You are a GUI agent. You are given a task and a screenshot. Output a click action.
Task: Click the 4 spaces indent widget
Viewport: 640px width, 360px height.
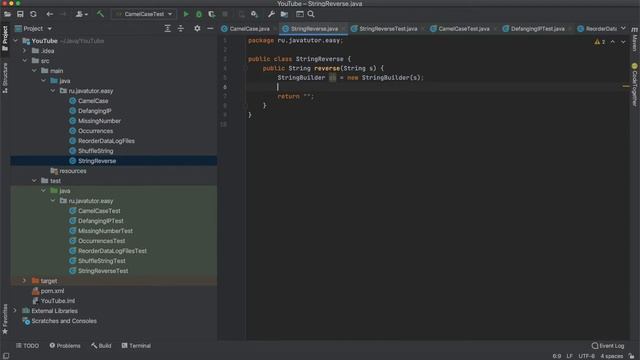(611, 356)
